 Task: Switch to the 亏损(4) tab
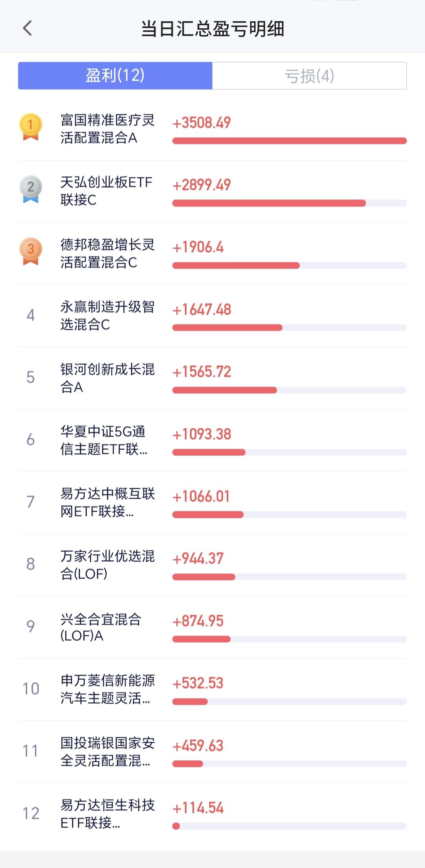(309, 76)
